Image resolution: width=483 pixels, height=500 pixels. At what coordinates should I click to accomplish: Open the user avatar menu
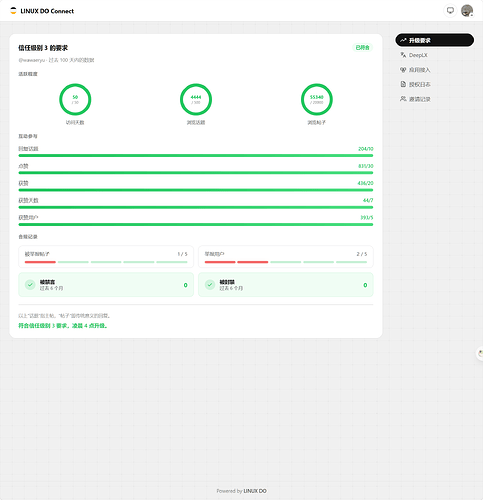point(467,11)
